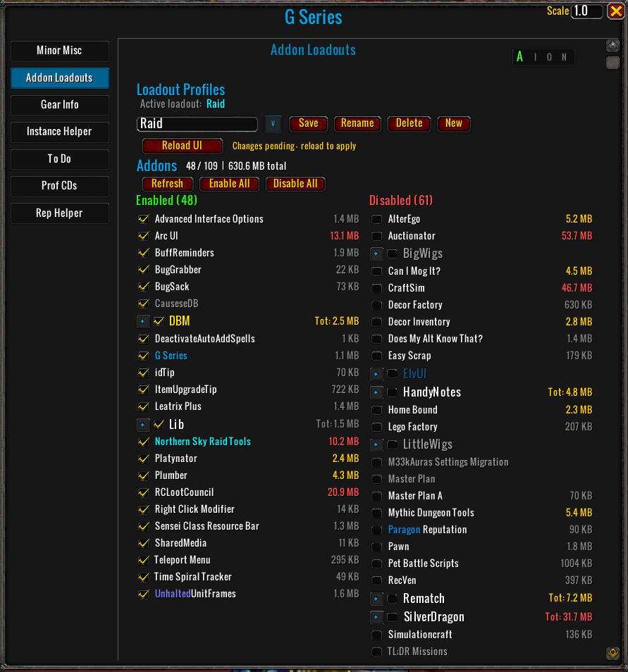This screenshot has width=628, height=672.
Task: Click the green A filter letter
Action: click(x=520, y=57)
